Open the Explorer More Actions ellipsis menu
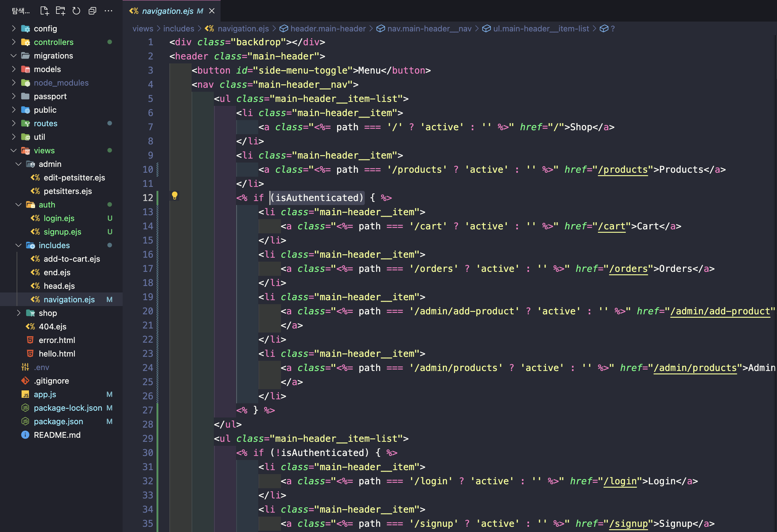 108,11
